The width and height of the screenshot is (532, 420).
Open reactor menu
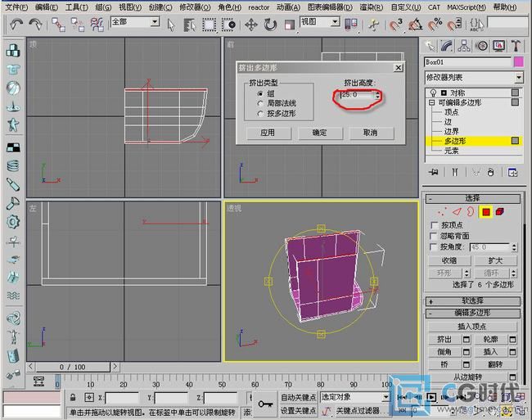pos(259,7)
